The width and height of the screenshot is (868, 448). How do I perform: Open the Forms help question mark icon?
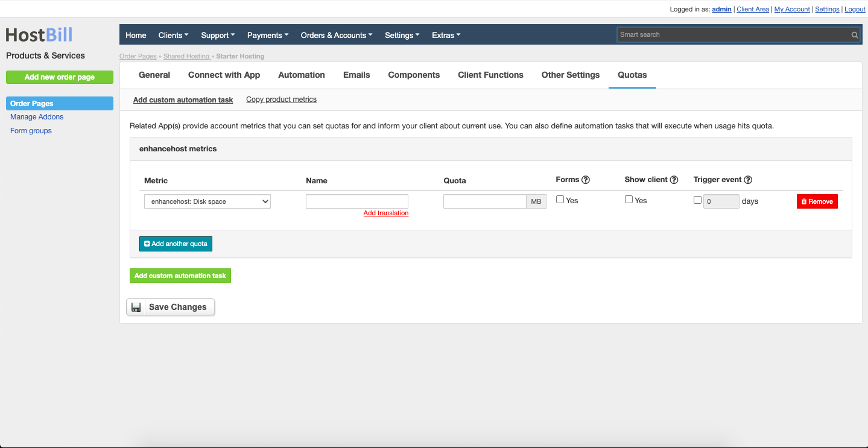(x=584, y=179)
